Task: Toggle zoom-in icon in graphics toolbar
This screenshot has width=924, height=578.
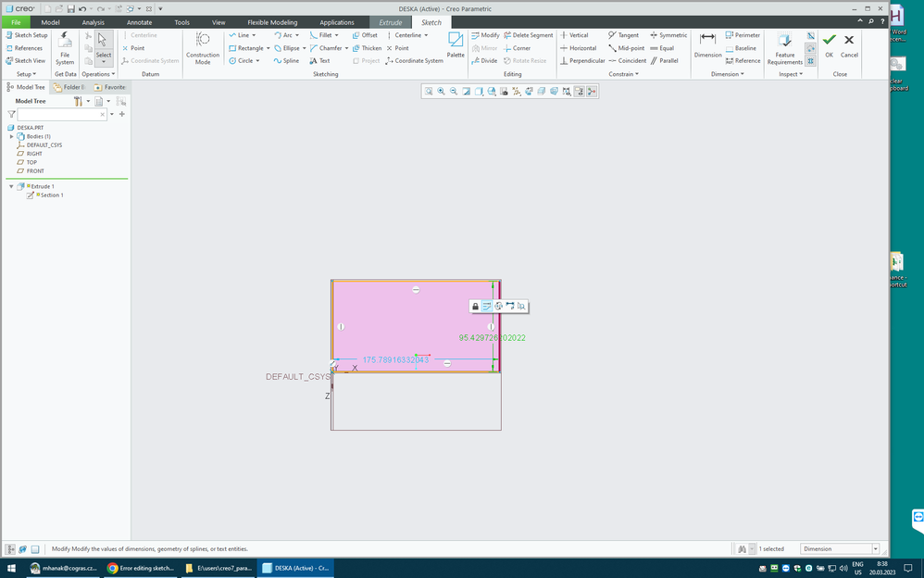Action: 441,92
